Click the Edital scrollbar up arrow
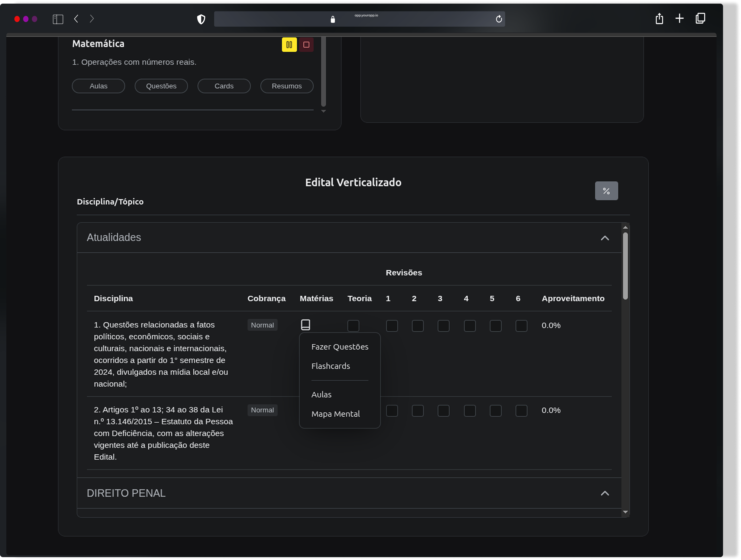Image resolution: width=741 pixels, height=560 pixels. pyautogui.click(x=625, y=228)
